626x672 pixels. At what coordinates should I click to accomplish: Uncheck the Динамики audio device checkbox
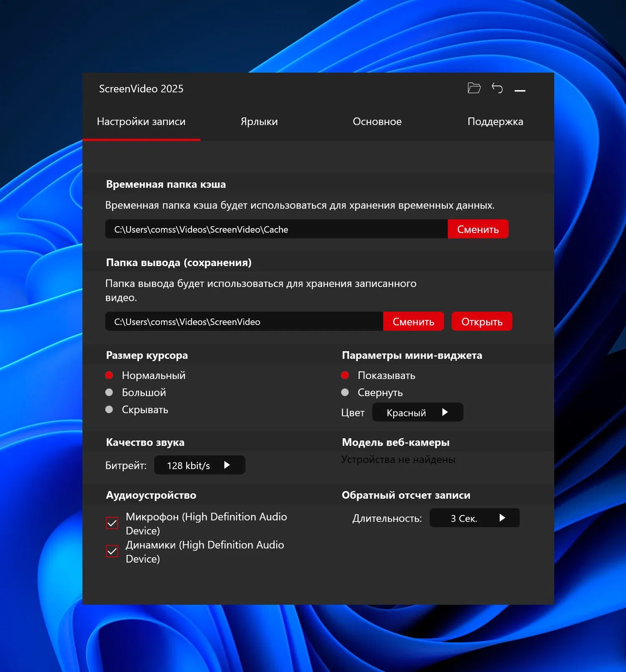tap(112, 551)
